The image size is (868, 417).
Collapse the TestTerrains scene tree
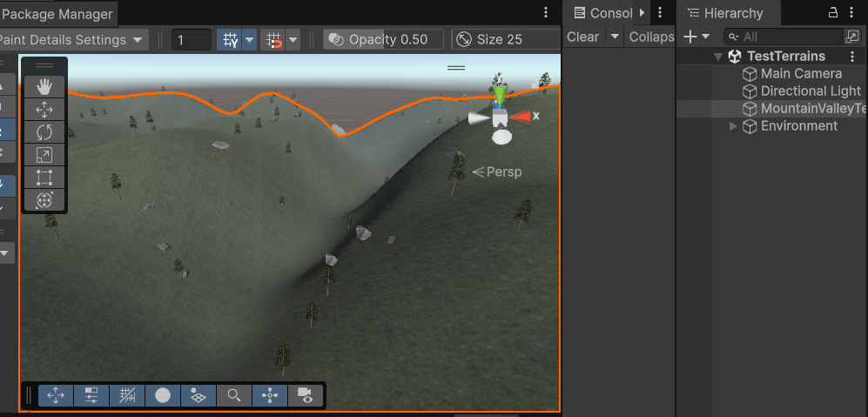point(718,57)
